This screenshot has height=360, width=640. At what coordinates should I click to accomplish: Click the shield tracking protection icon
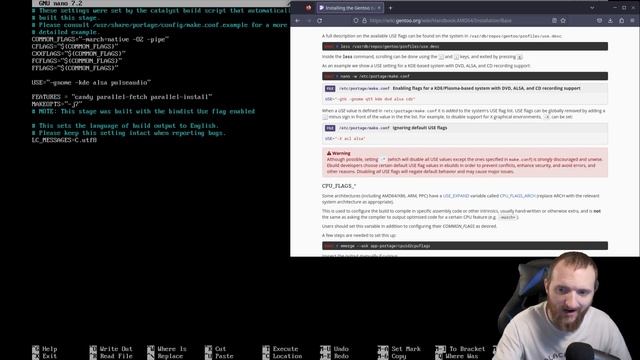pyautogui.click(x=356, y=20)
